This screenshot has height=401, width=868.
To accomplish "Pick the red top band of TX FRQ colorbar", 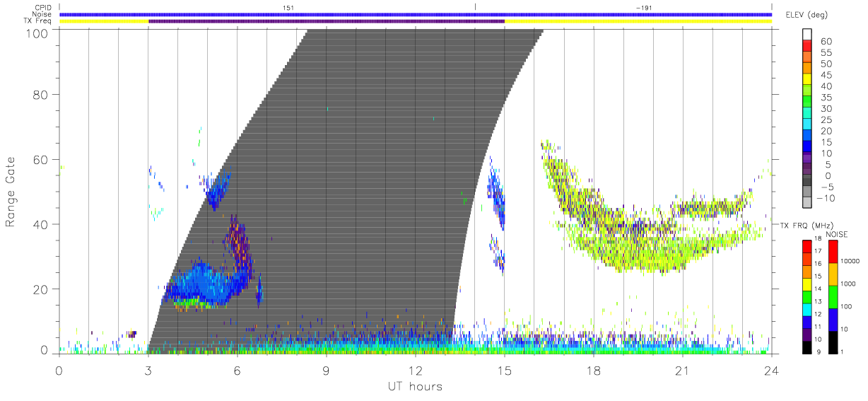I will pyautogui.click(x=808, y=246).
